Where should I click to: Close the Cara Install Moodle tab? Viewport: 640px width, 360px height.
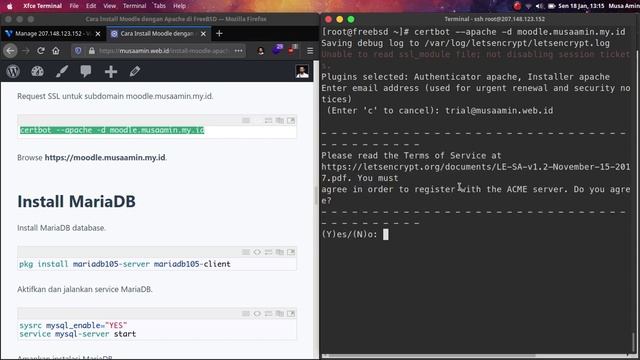click(x=203, y=34)
